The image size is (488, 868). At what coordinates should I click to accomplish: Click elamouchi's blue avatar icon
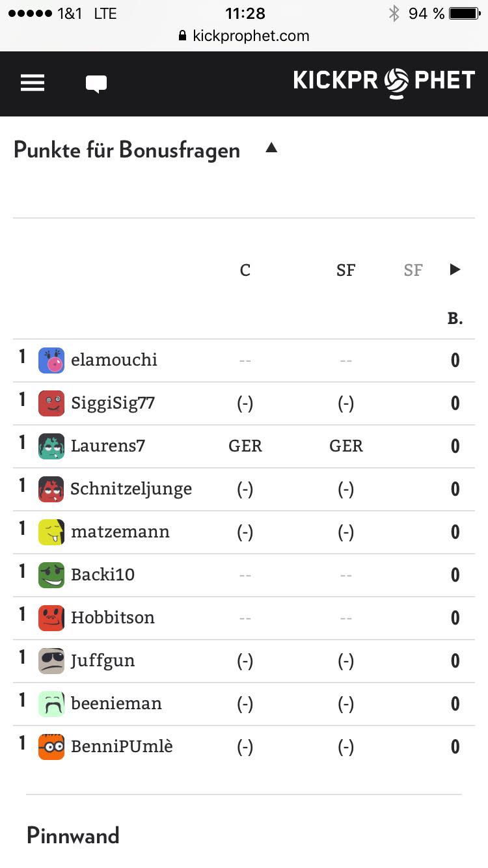51,360
